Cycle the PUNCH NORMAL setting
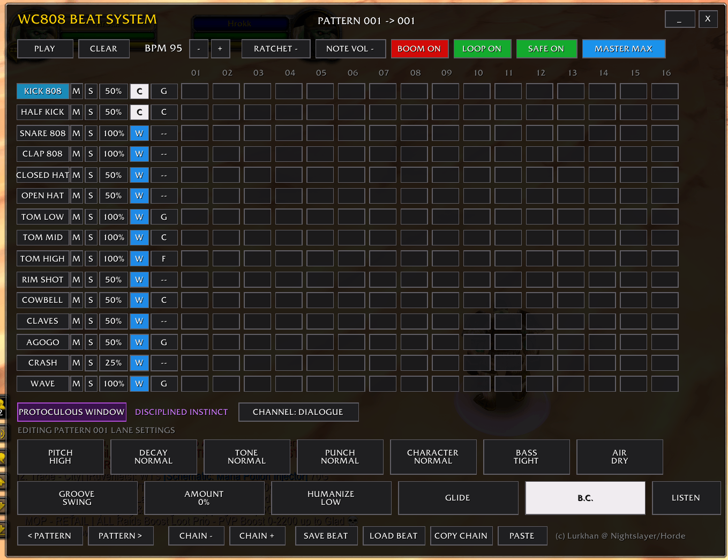Viewport: 728px width, 560px height. [x=340, y=457]
